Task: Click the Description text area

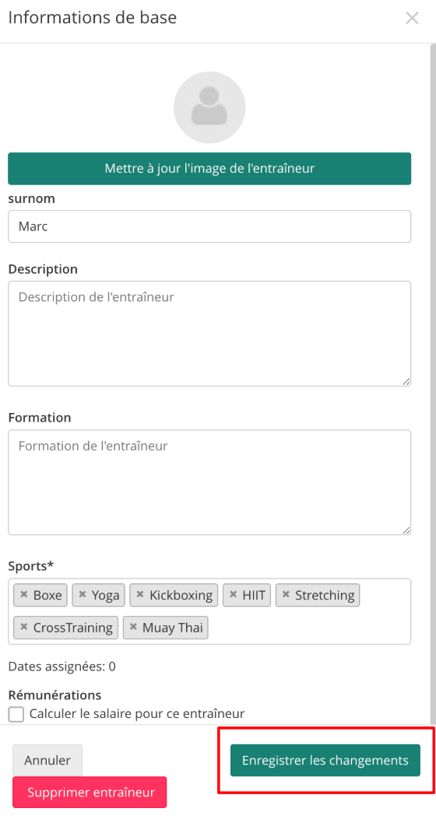Action: [x=209, y=334]
